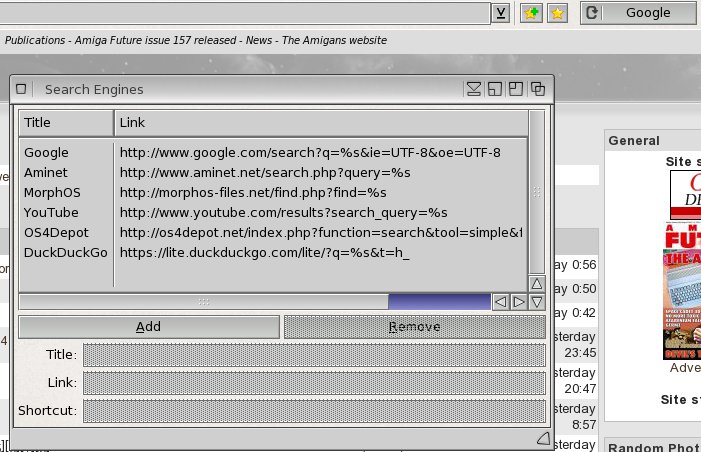The image size is (701, 452).
Task: Click the list's vertical scrollbar
Action: (x=537, y=192)
